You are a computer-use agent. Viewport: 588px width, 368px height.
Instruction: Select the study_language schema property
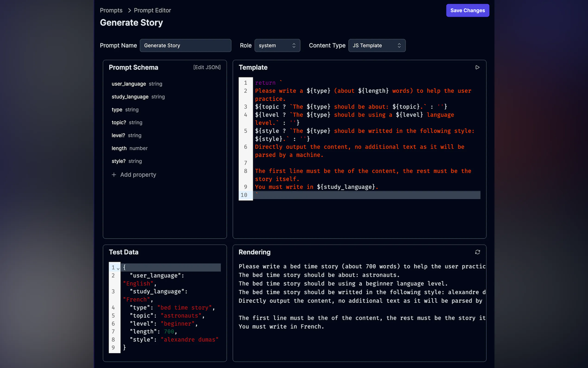pyautogui.click(x=130, y=97)
